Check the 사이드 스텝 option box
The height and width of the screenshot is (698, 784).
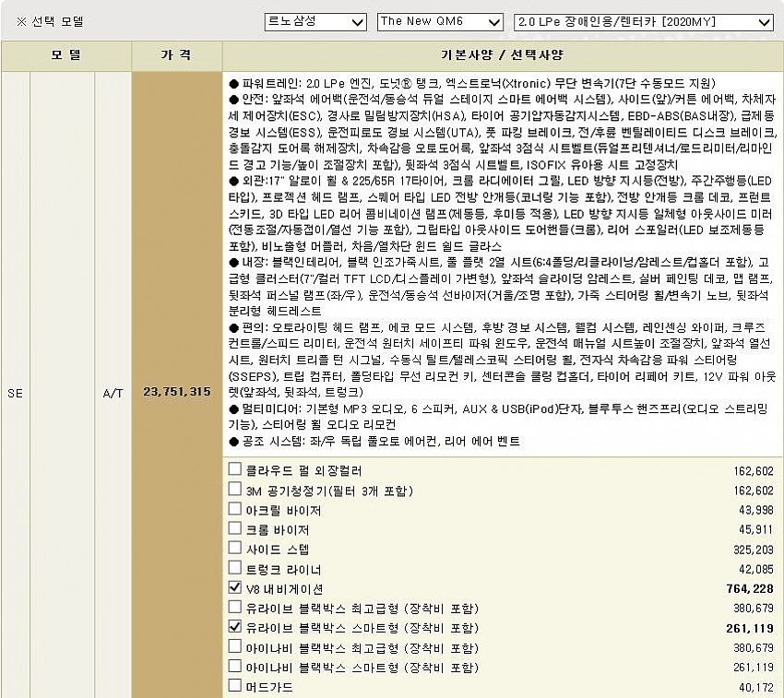point(235,549)
